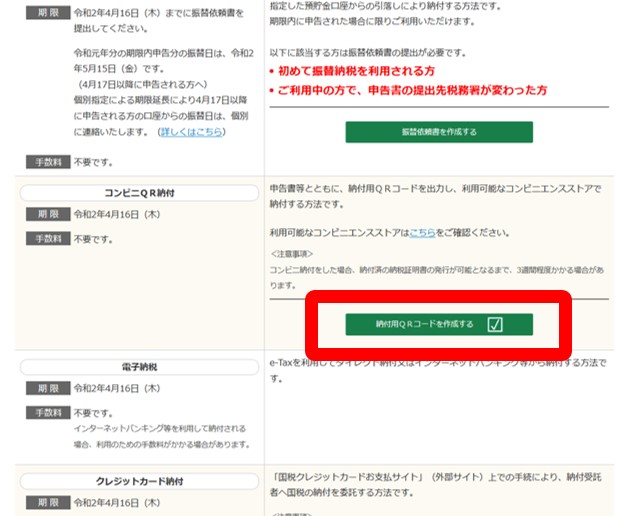Click 期限 label under 電子納税
This screenshot has width=623, height=516.
[x=48, y=388]
